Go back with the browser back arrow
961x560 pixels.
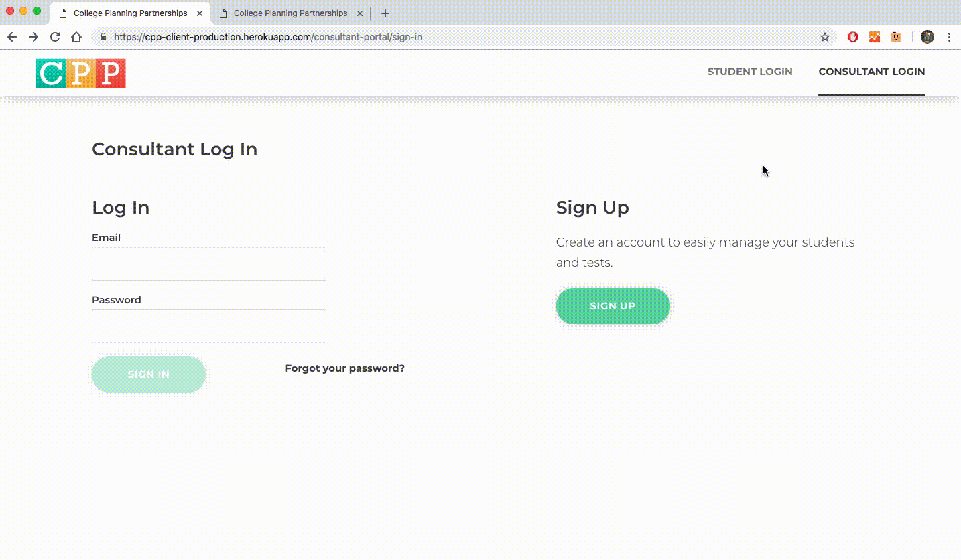[12, 37]
